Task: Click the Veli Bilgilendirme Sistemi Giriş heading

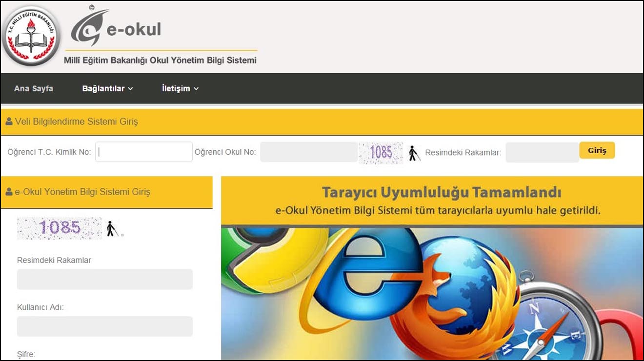Action: pos(77,121)
